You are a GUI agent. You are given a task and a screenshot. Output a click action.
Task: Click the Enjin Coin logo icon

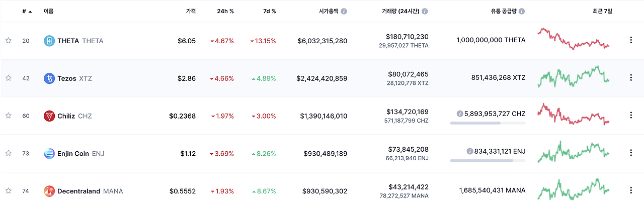(49, 154)
